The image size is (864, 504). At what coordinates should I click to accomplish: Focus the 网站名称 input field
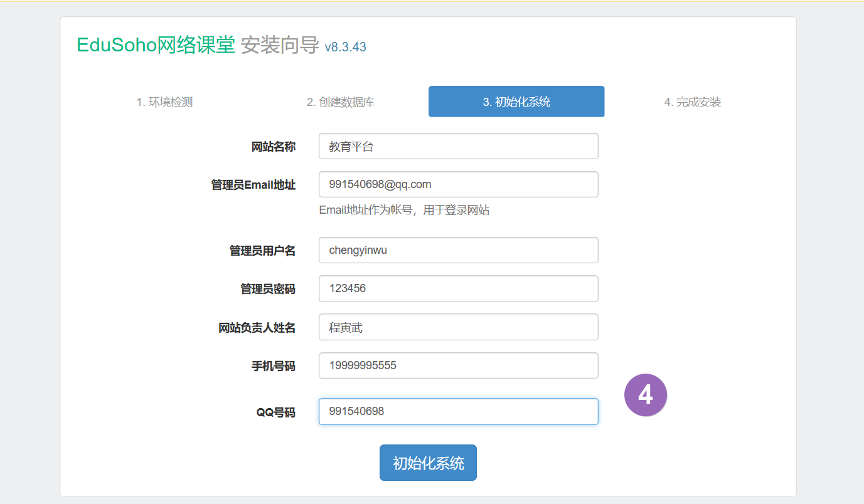[x=458, y=146]
